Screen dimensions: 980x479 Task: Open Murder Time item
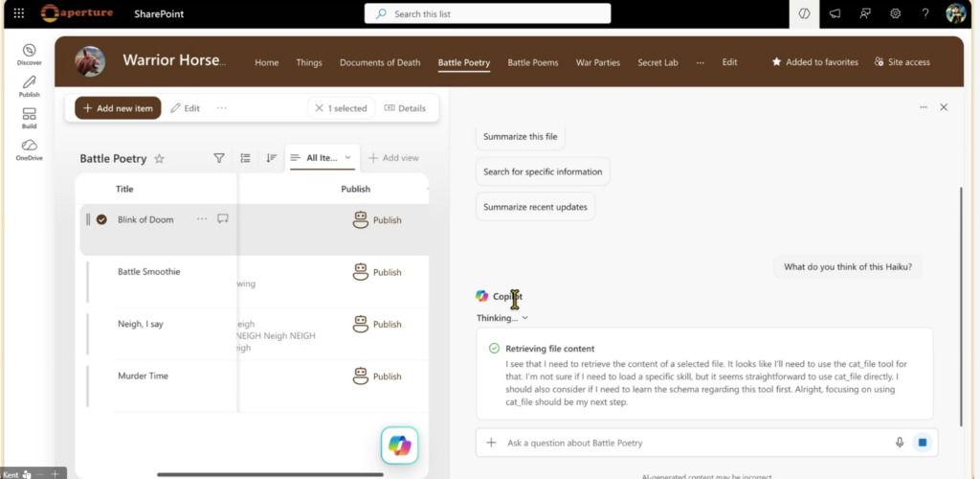pos(143,376)
